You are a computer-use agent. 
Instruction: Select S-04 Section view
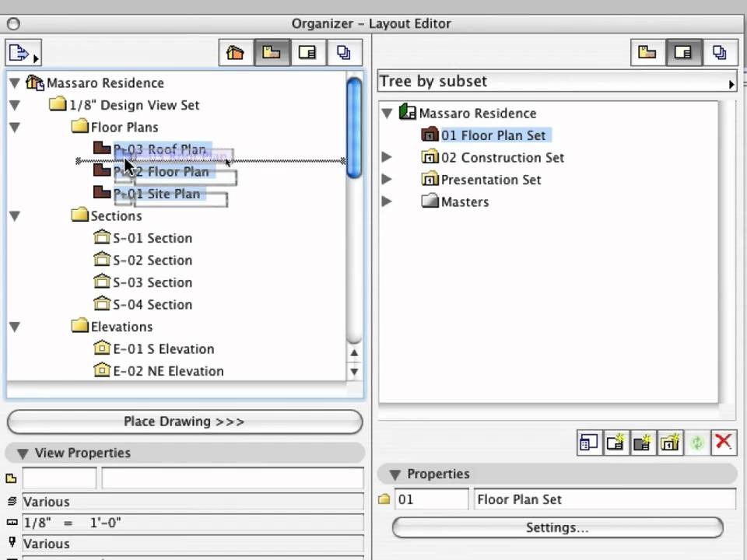pyautogui.click(x=143, y=305)
